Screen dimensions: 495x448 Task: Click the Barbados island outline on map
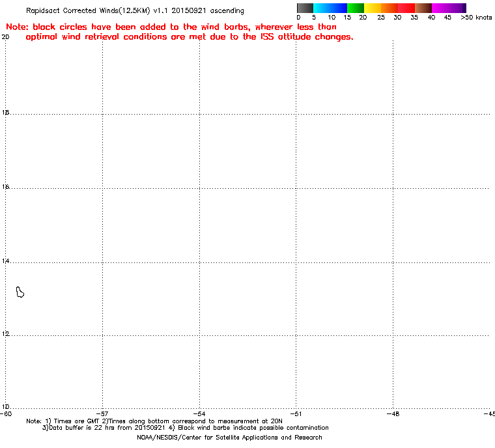tap(20, 292)
